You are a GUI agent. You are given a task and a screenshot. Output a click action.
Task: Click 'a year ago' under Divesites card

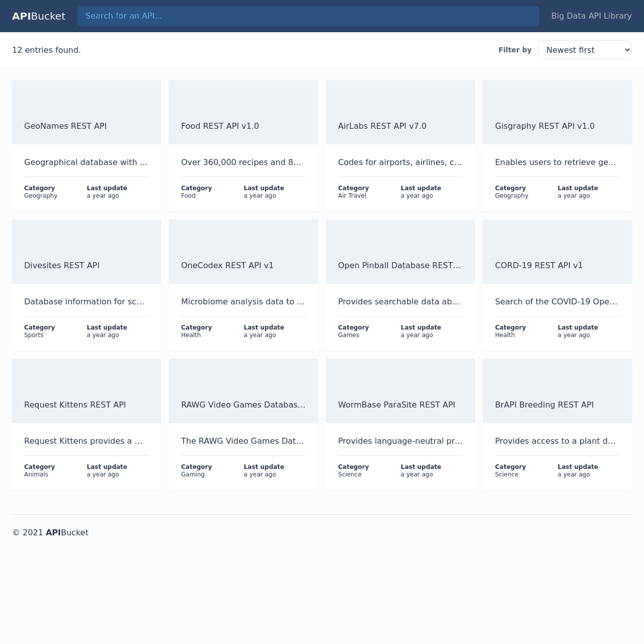pyautogui.click(x=103, y=335)
